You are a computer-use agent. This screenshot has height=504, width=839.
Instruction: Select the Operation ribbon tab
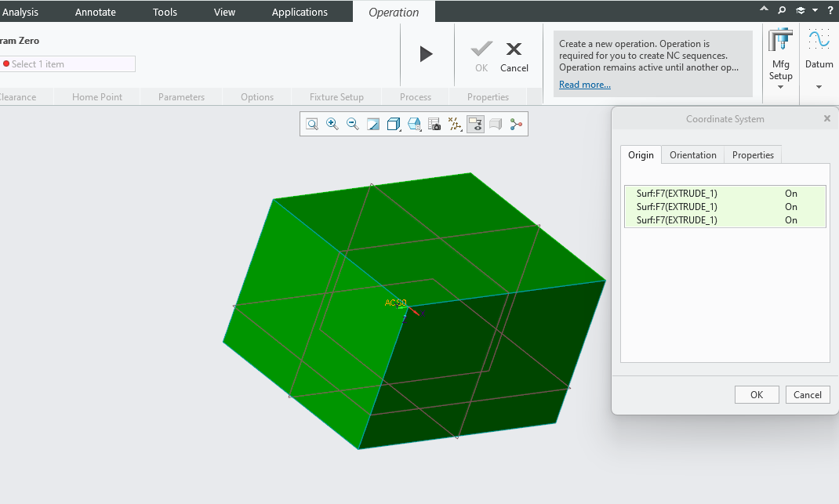(394, 13)
